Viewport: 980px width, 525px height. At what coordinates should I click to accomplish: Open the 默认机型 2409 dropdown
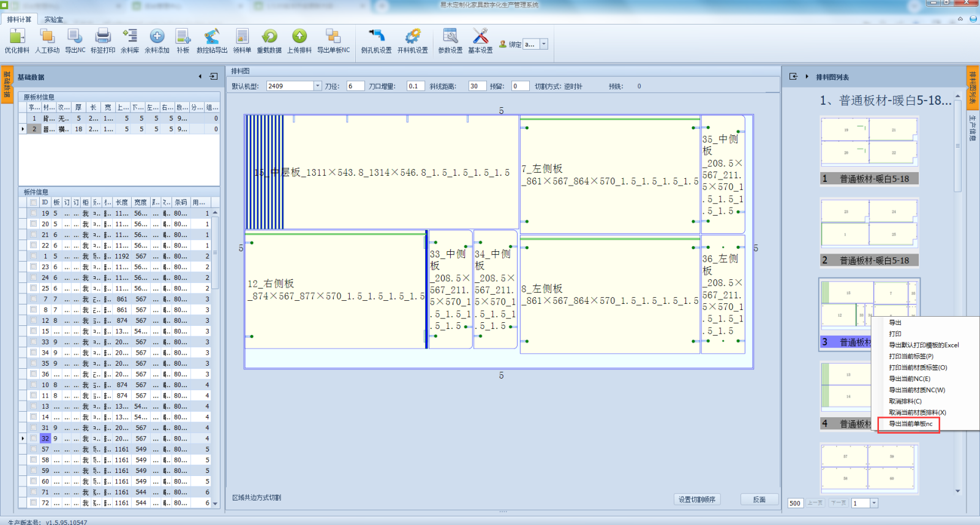[317, 86]
